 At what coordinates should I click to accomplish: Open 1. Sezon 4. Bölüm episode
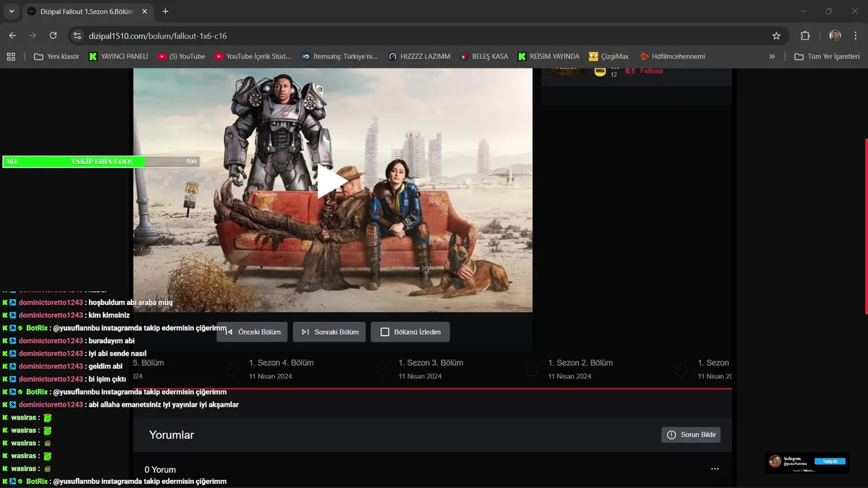click(x=281, y=363)
